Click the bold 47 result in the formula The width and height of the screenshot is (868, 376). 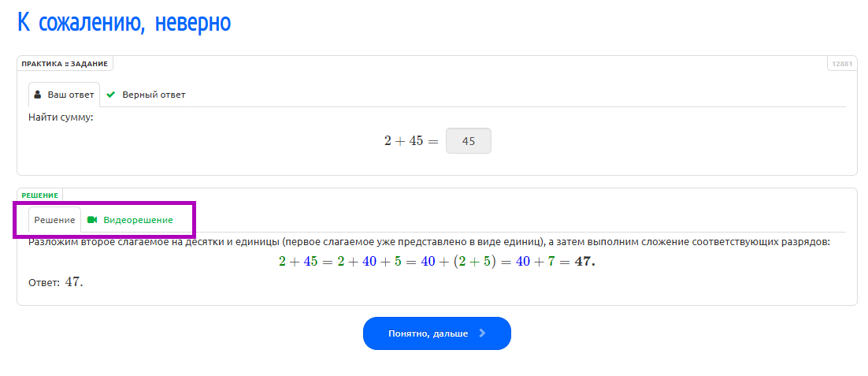(584, 262)
